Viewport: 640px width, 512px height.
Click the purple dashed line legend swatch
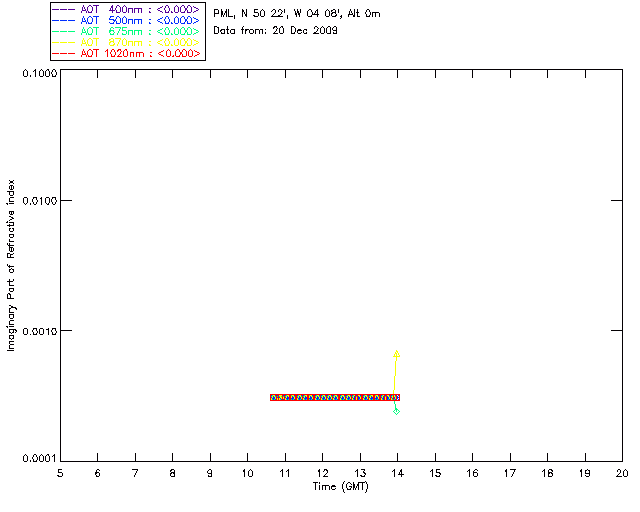(64, 9)
